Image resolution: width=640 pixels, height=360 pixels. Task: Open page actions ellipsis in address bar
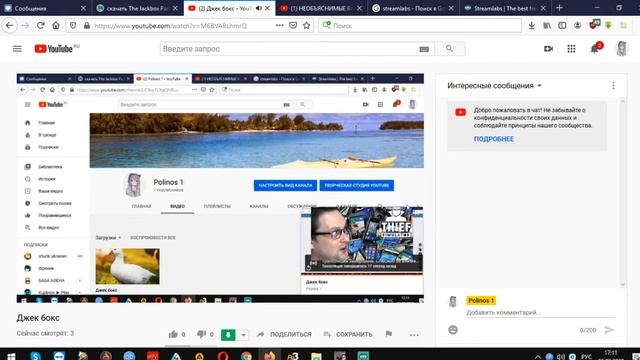280,25
